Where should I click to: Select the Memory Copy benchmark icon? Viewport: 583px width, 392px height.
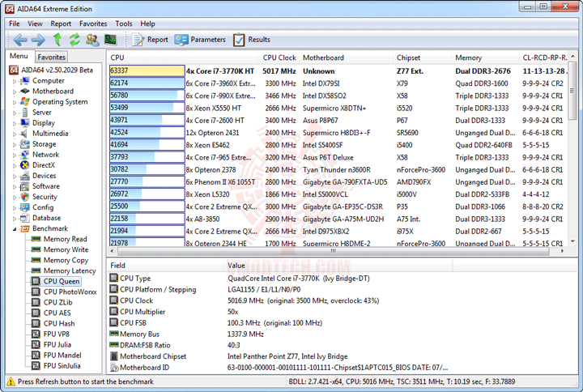point(36,260)
